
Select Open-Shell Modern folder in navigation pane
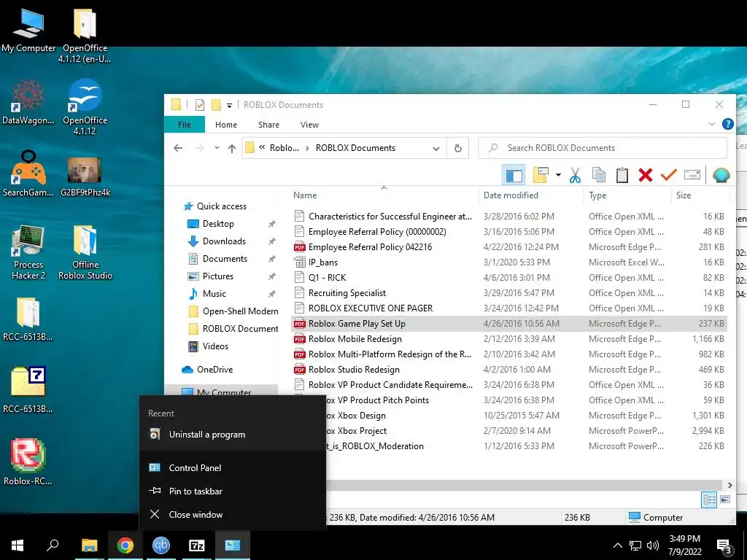click(240, 311)
